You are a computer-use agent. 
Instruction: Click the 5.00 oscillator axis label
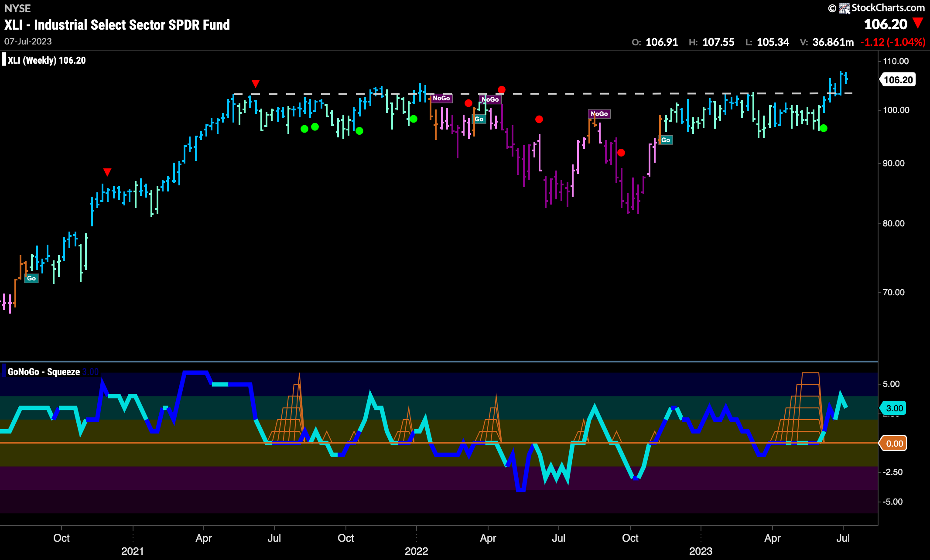click(x=891, y=384)
